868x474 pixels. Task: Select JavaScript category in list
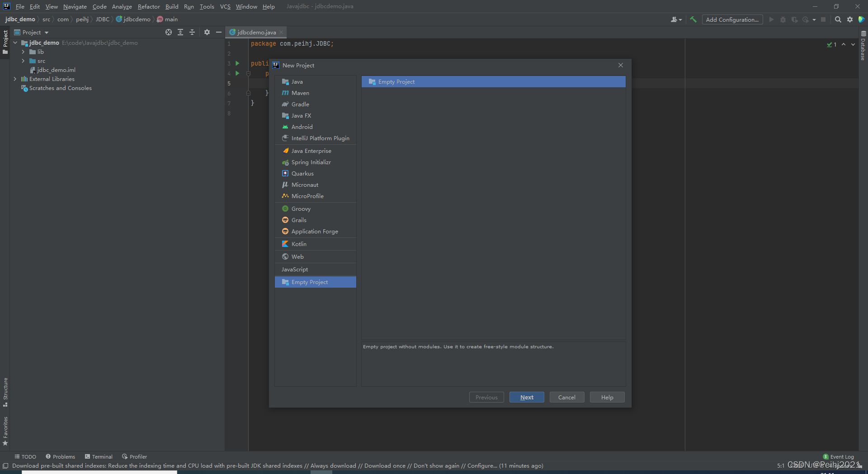[x=315, y=269]
